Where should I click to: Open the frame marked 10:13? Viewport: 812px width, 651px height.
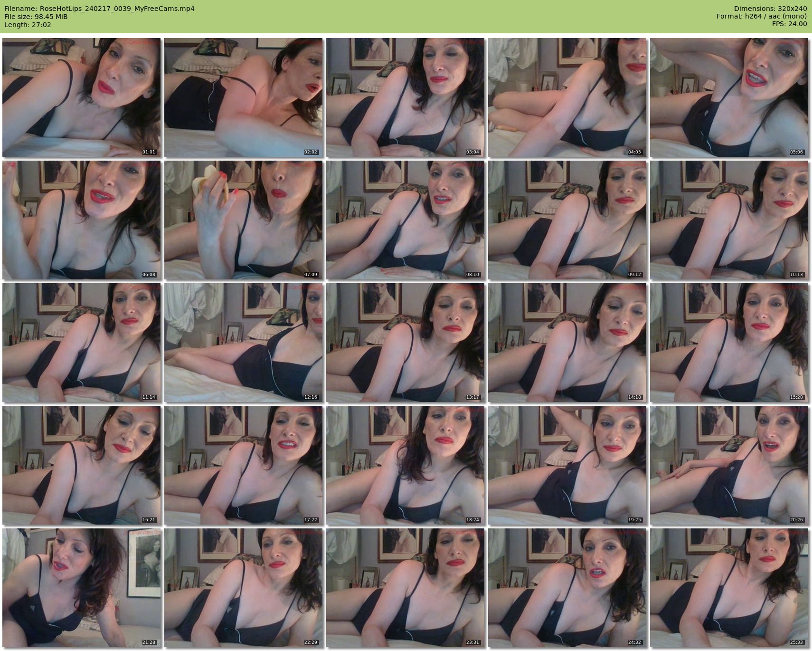point(729,220)
